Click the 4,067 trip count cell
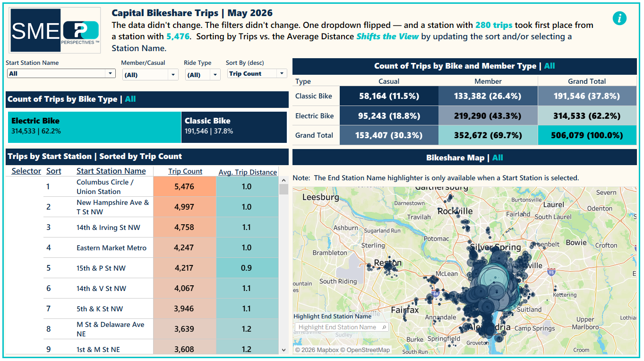644x361 pixels. pyautogui.click(x=185, y=288)
